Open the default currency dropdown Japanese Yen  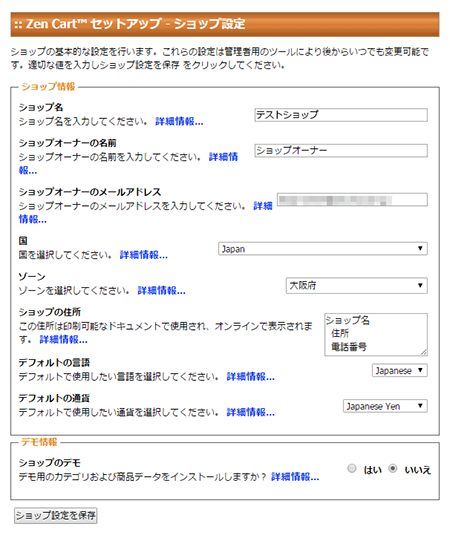pyautogui.click(x=385, y=406)
